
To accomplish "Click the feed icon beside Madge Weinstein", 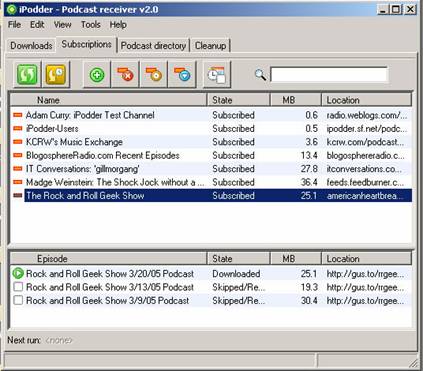I will pyautogui.click(x=18, y=182).
